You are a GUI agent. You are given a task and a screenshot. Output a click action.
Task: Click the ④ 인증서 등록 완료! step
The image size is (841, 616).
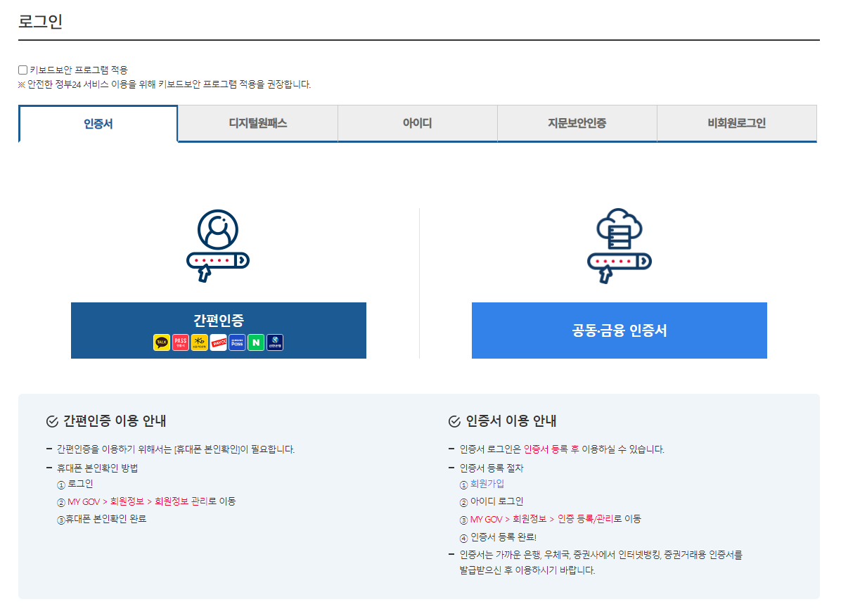click(x=498, y=537)
